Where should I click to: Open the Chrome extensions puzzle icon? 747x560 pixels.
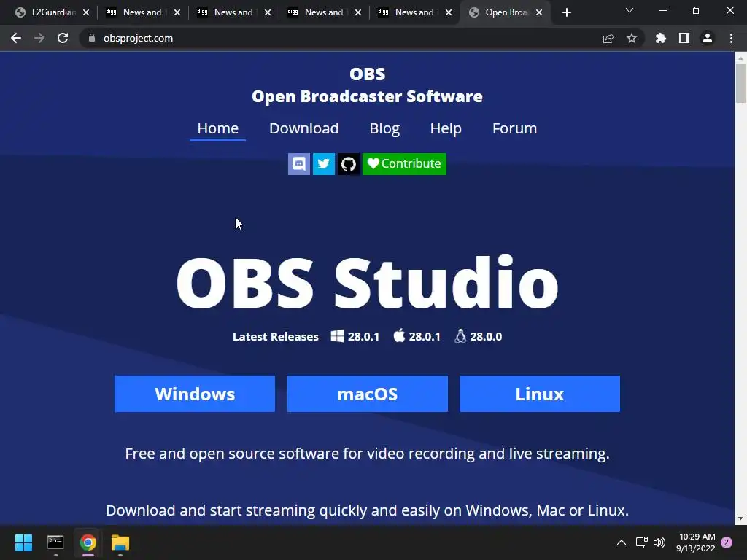click(x=660, y=38)
